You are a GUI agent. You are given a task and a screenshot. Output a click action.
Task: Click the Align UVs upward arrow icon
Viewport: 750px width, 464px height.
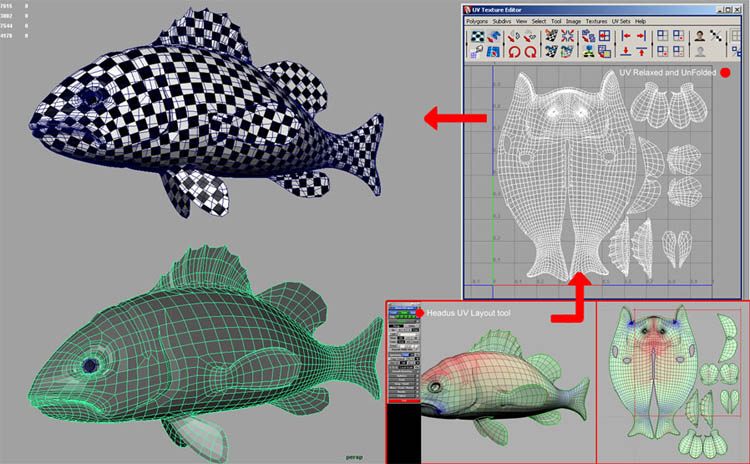tap(641, 51)
